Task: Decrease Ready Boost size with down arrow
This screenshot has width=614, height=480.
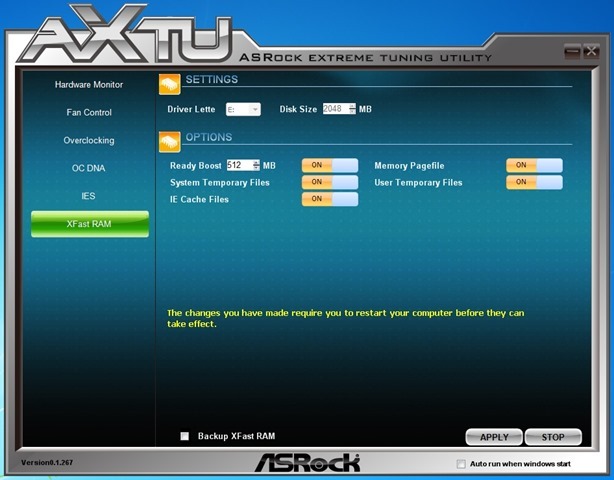Action: click(x=256, y=168)
